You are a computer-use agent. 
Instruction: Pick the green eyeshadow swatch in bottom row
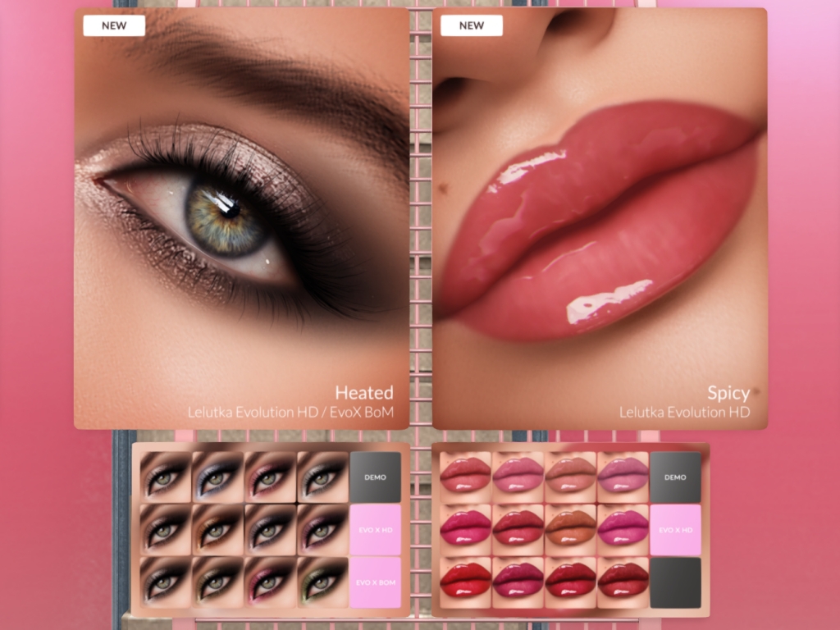coord(322,582)
